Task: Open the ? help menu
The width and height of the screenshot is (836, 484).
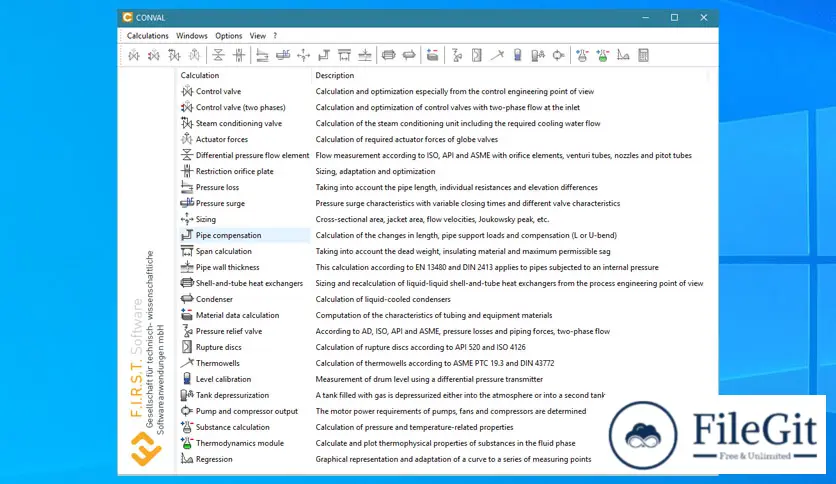Action: (x=275, y=36)
